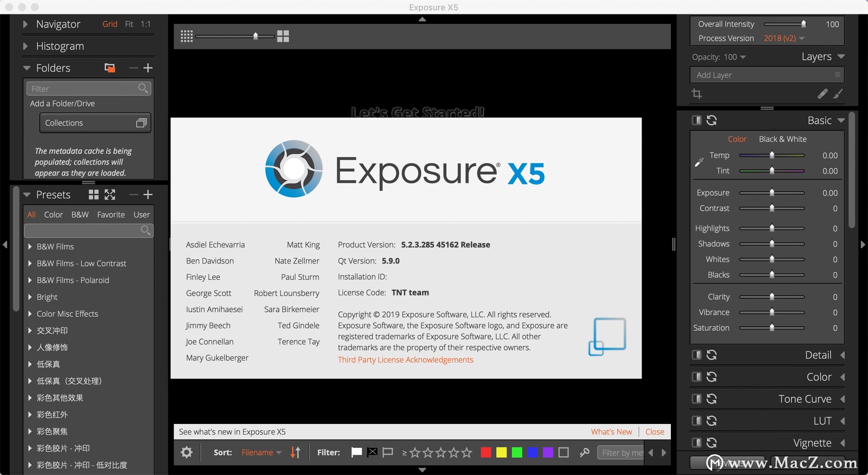
Task: Open the Sort Filename dropdown
Action: (x=261, y=452)
